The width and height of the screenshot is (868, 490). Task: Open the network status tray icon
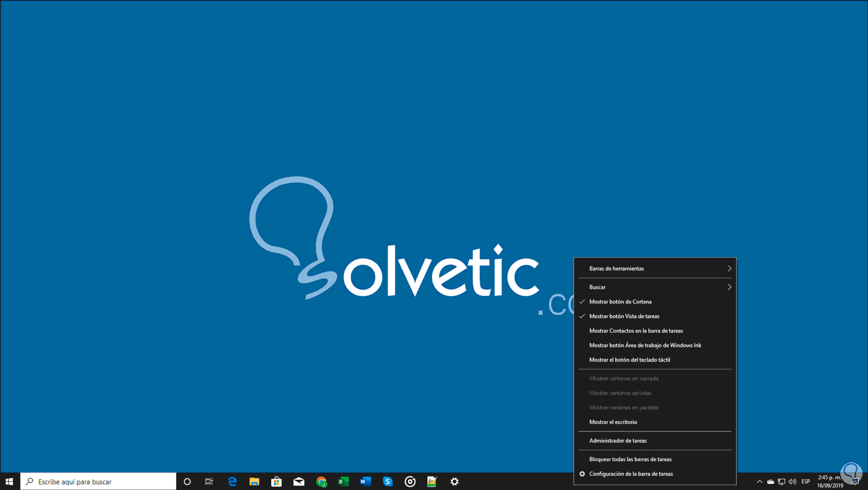tap(781, 481)
